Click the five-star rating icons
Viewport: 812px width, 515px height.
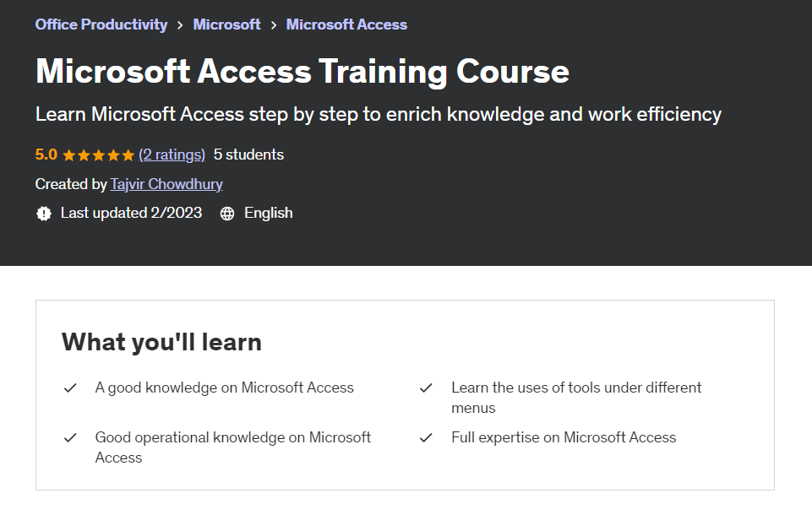click(98, 155)
